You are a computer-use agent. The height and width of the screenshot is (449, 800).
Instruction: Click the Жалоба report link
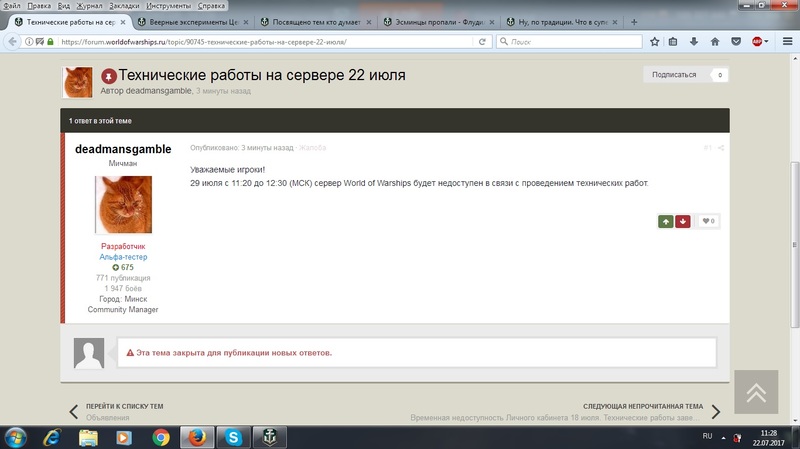(x=312, y=148)
